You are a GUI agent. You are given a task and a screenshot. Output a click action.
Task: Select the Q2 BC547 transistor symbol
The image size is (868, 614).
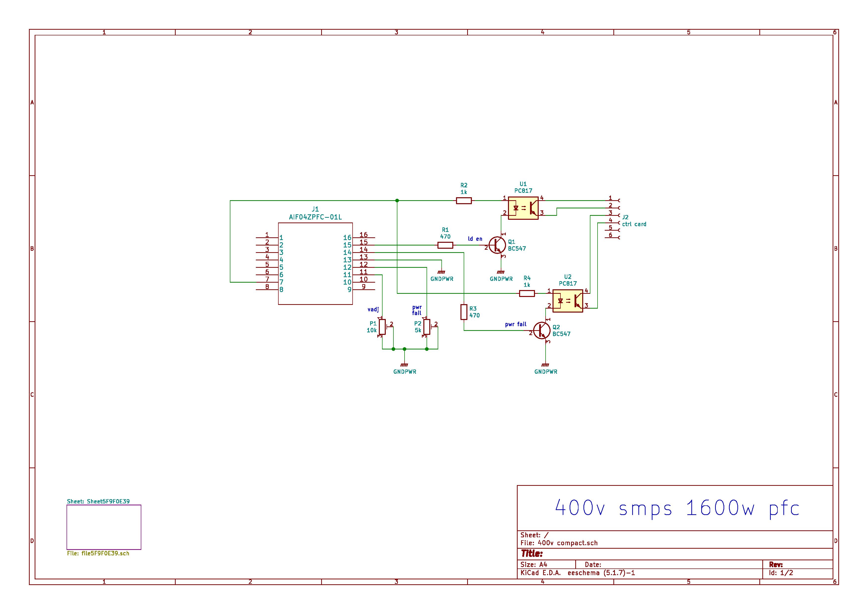[x=541, y=330]
